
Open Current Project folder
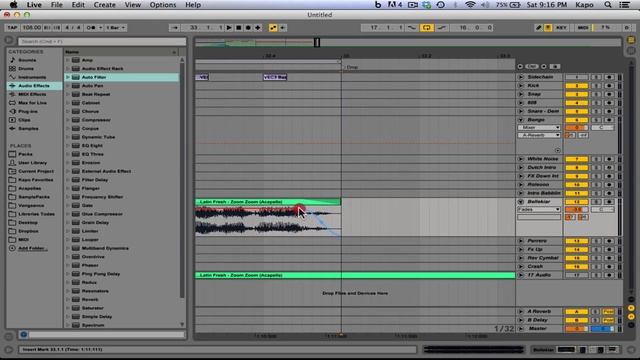point(36,171)
